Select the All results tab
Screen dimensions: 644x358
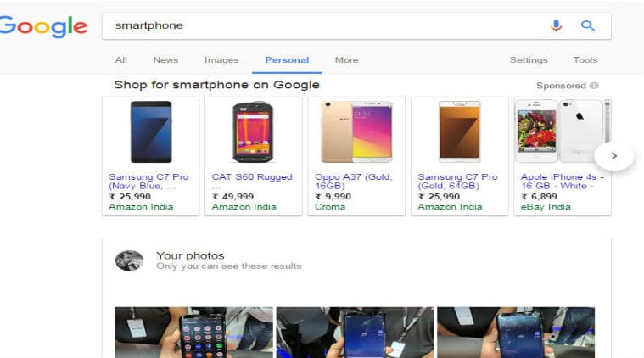(x=121, y=60)
